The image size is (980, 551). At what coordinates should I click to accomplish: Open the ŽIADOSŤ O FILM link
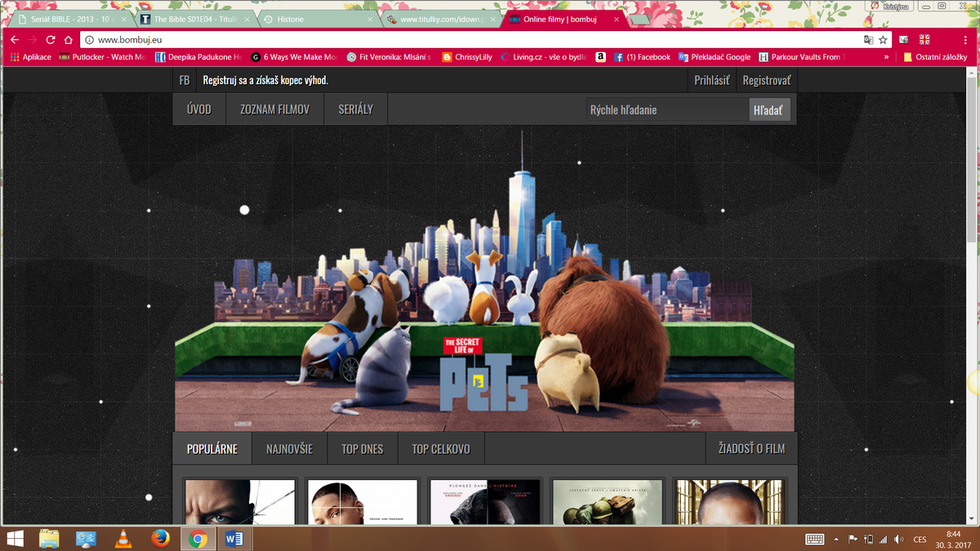[751, 449]
